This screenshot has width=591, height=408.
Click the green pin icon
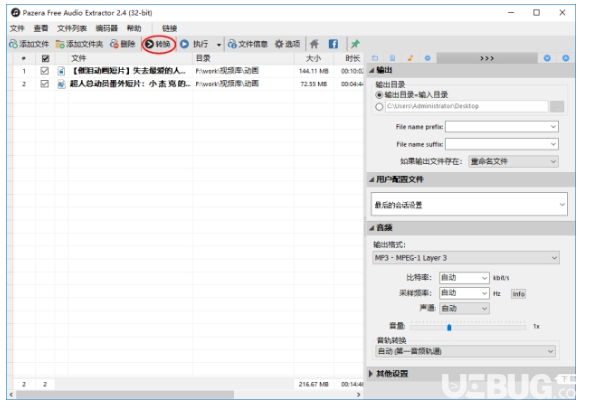pyautogui.click(x=355, y=44)
